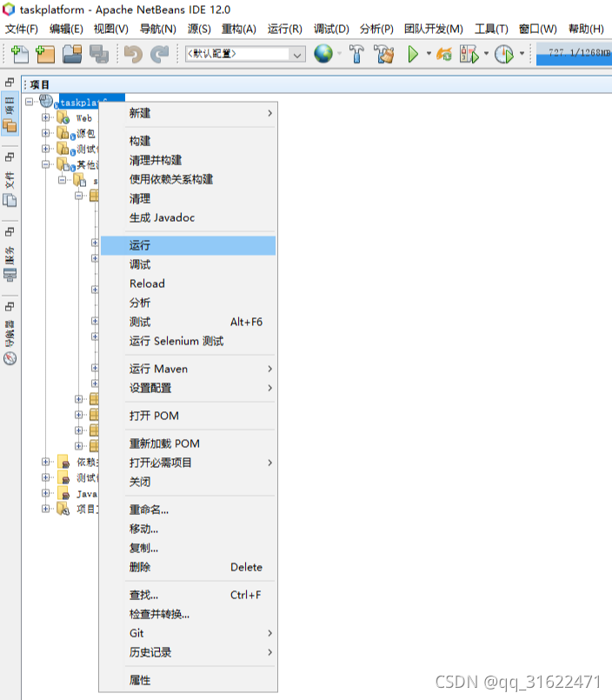The width and height of the screenshot is (612, 700).
Task: Open the 新建 submenu
Action: click(188, 113)
